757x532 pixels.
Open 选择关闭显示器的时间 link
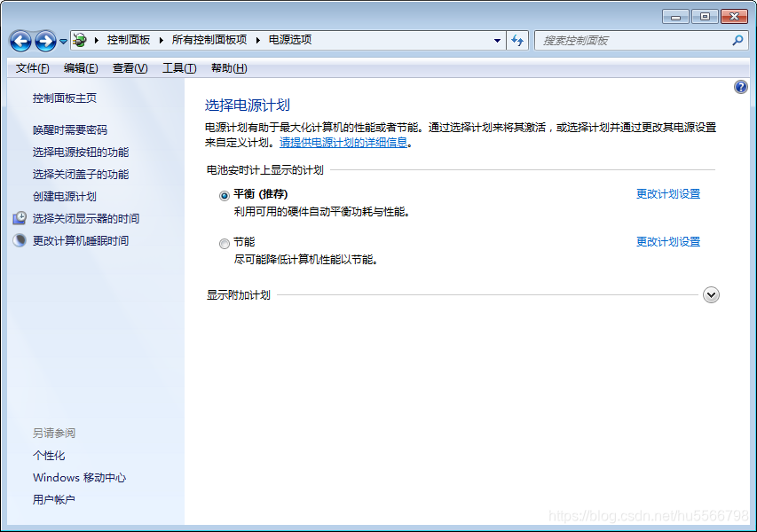pyautogui.click(x=86, y=219)
